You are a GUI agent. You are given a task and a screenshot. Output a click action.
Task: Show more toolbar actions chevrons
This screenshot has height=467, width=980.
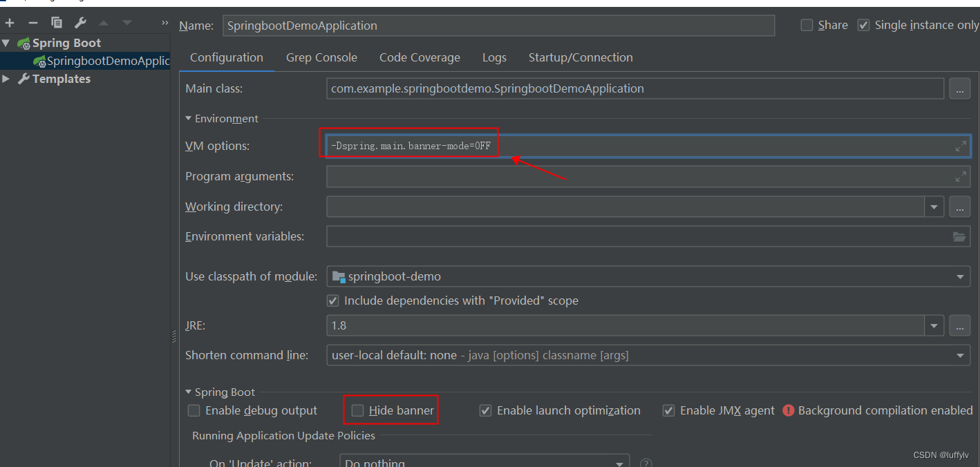[164, 23]
